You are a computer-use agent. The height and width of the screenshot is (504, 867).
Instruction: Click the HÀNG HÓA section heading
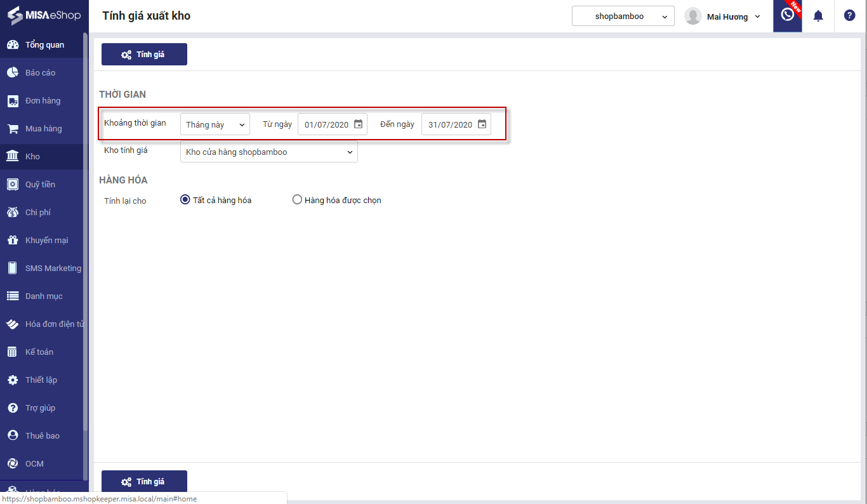(123, 180)
